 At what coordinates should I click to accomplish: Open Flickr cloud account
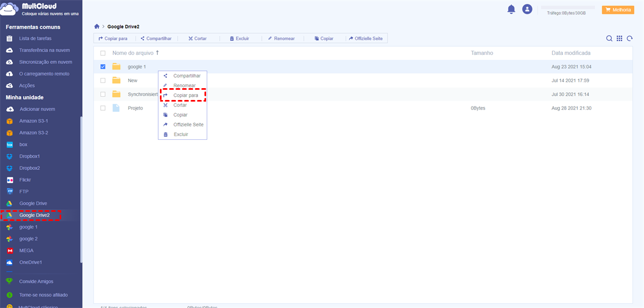point(25,180)
